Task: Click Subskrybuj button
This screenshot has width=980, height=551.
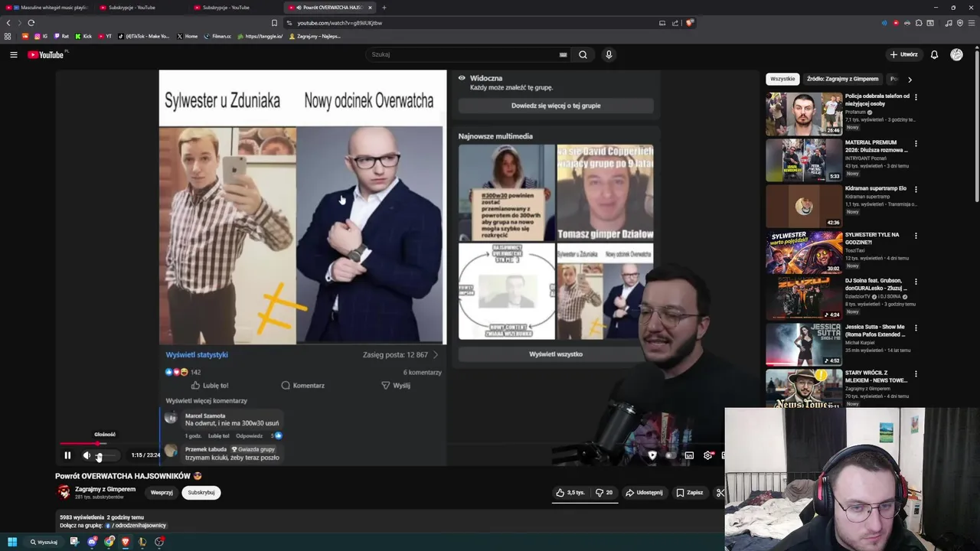Action: pos(201,493)
